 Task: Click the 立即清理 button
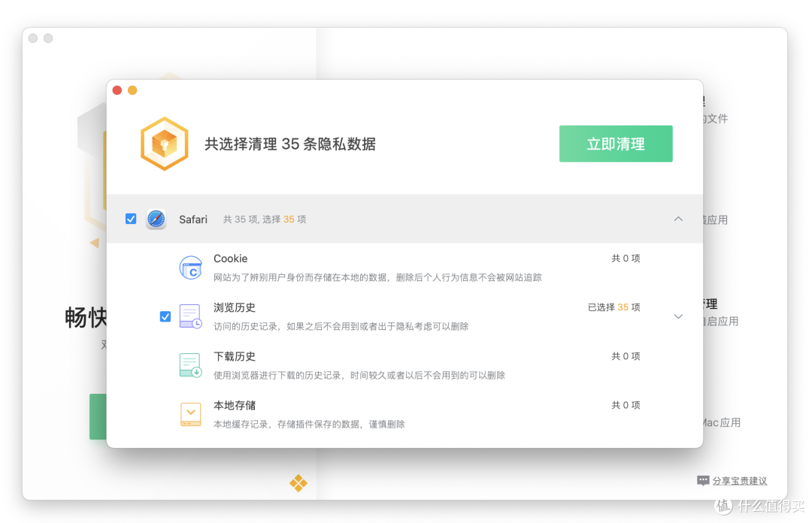pyautogui.click(x=615, y=144)
